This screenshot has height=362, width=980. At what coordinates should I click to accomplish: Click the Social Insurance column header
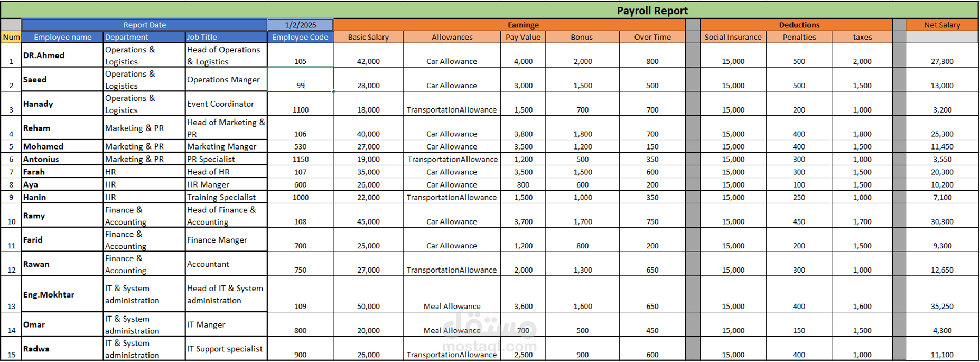(733, 37)
